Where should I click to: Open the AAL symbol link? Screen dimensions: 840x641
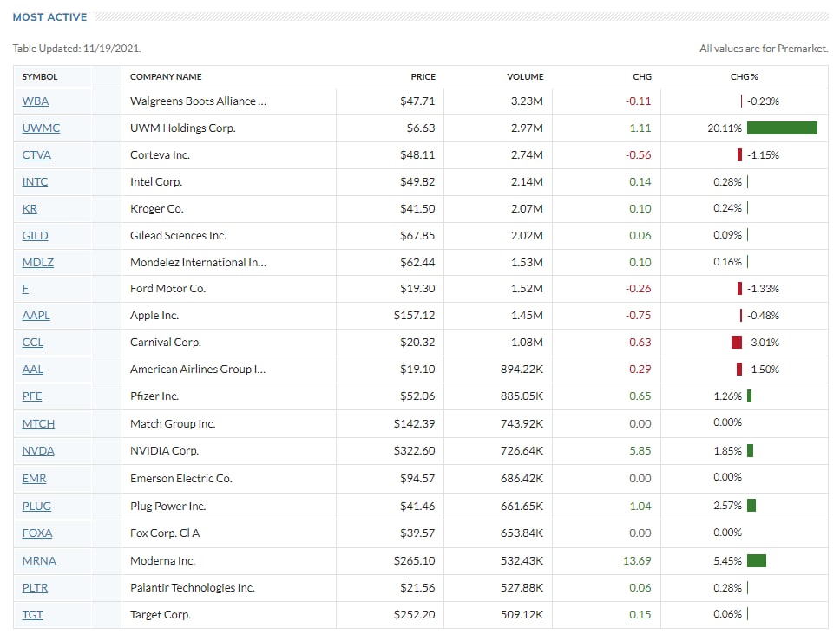click(x=33, y=369)
